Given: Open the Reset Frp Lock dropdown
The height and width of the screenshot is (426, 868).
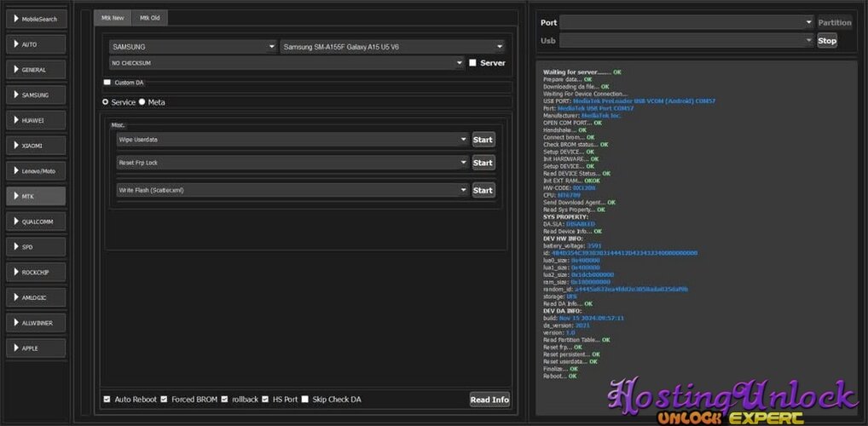Looking at the screenshot, I should tap(292, 163).
